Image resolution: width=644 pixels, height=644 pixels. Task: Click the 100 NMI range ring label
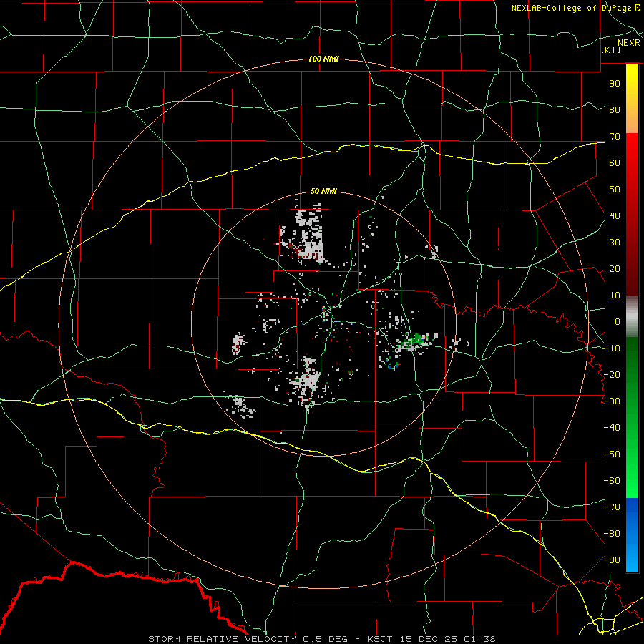pyautogui.click(x=323, y=59)
